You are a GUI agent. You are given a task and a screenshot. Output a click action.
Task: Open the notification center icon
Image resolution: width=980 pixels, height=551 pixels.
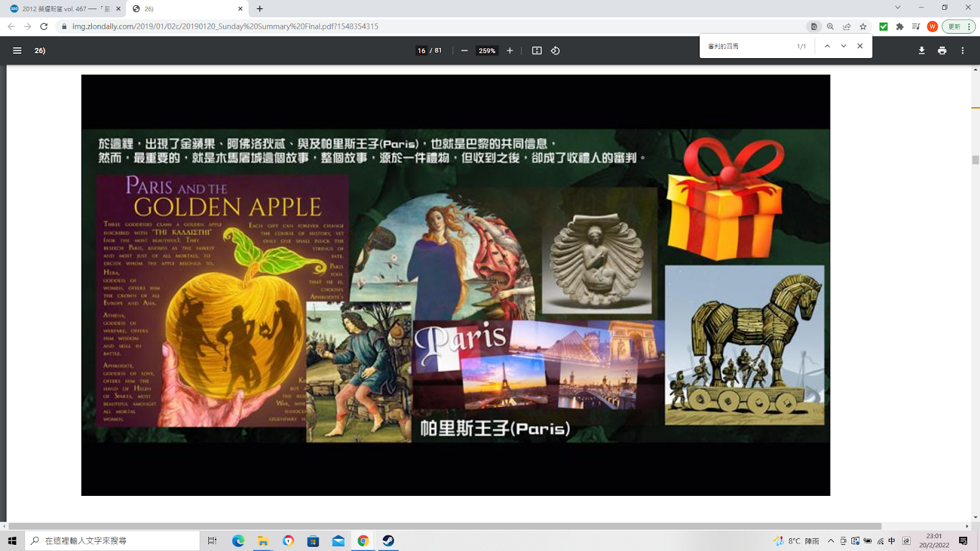[963, 541]
